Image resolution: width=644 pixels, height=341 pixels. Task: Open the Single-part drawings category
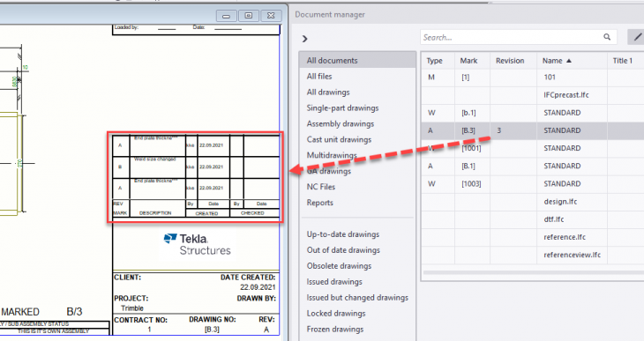click(342, 107)
